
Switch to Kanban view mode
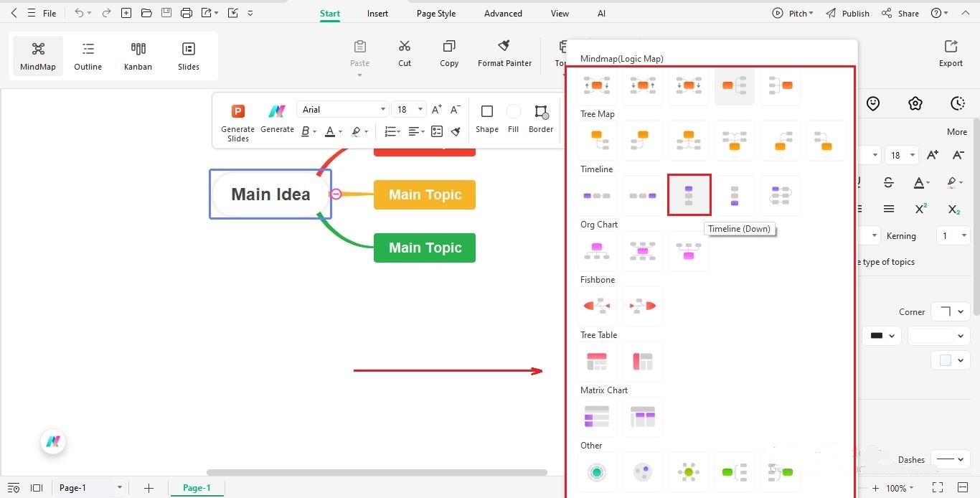(x=138, y=56)
